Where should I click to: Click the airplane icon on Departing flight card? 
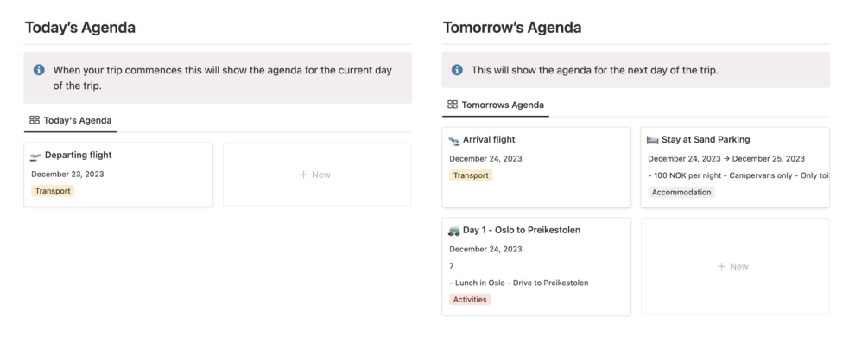coord(35,156)
